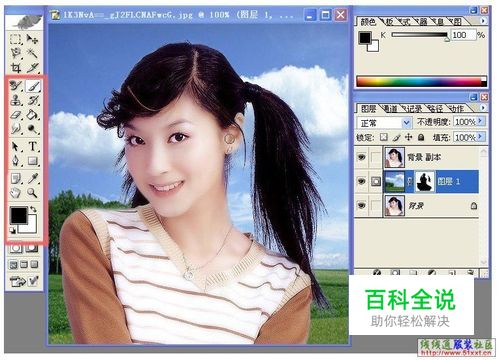Select the Zoom magnifier tool
Image resolution: width=499 pixels, height=360 pixels.
[33, 192]
